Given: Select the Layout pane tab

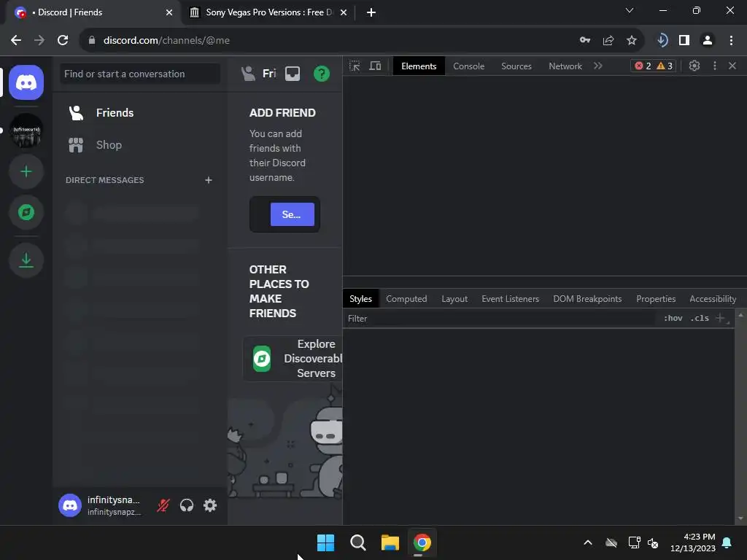Looking at the screenshot, I should click(454, 299).
